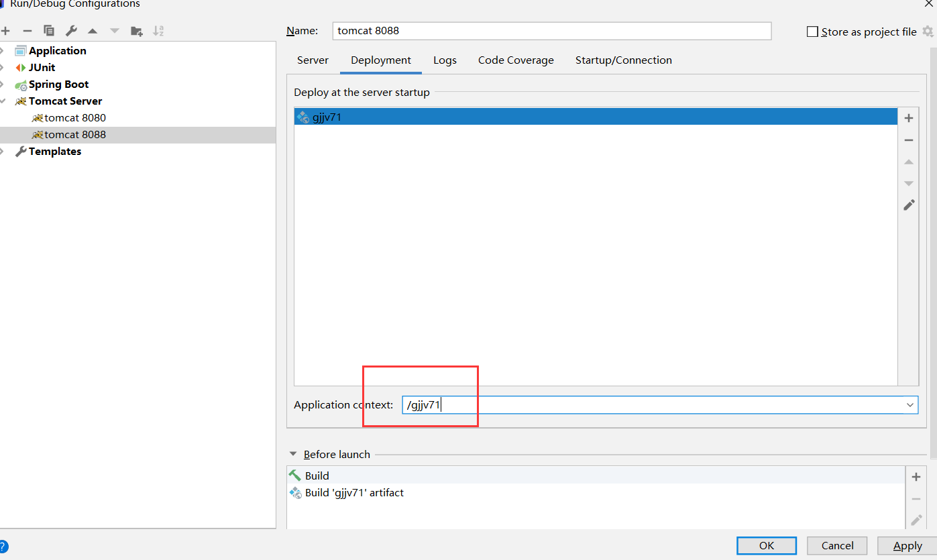Viewport: 937px width, 560px height.
Task: Collapse the Before launch section
Action: (x=293, y=455)
